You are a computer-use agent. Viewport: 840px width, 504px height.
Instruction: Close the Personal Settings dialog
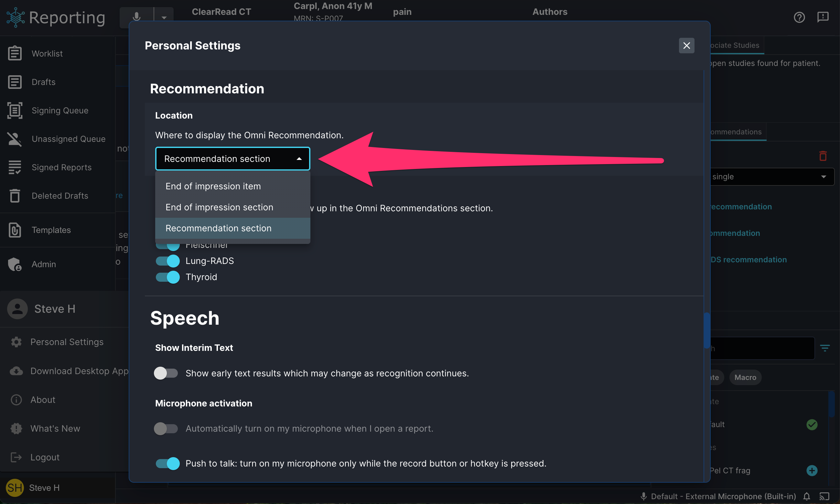pos(686,46)
